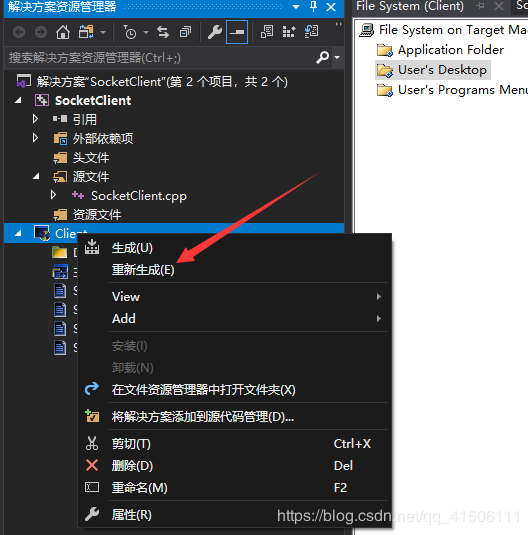Select the File System (Client) tab
This screenshot has width=528, height=535.
[410, 6]
